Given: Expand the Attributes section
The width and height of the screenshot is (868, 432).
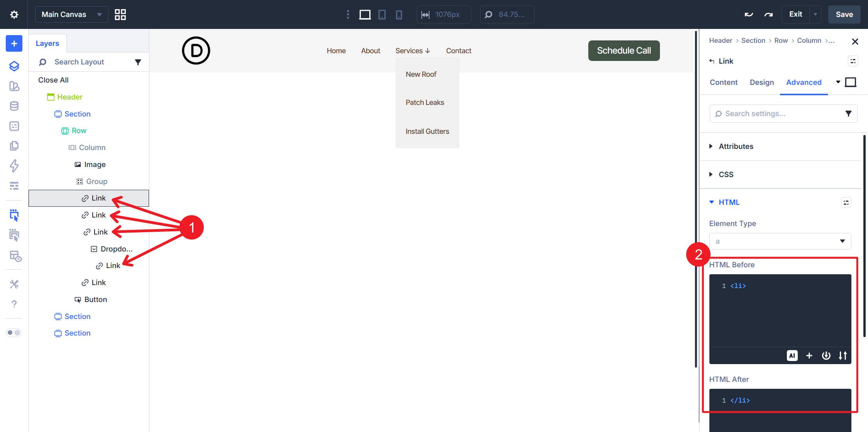Looking at the screenshot, I should (736, 146).
